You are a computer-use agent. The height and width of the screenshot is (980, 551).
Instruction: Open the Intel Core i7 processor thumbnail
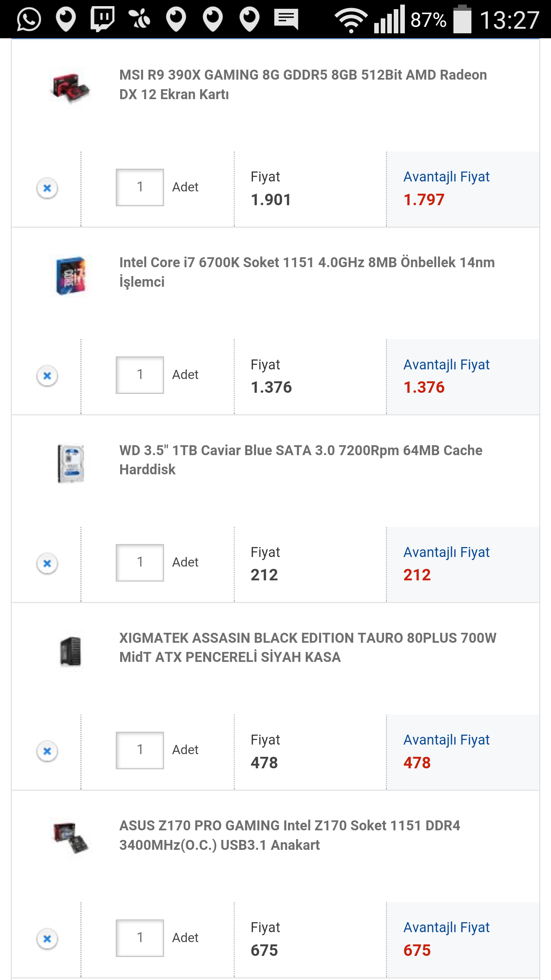[x=70, y=276]
